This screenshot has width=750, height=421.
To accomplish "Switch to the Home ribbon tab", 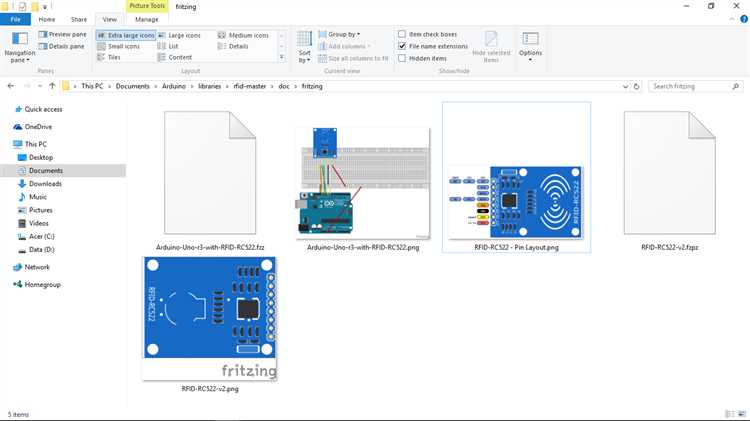I will click(47, 20).
